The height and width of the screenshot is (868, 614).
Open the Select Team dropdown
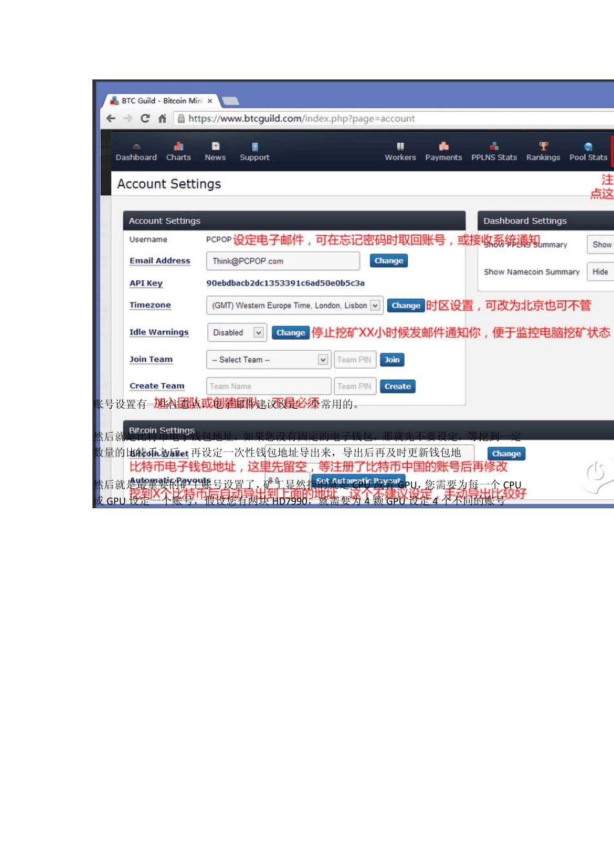(x=268, y=360)
